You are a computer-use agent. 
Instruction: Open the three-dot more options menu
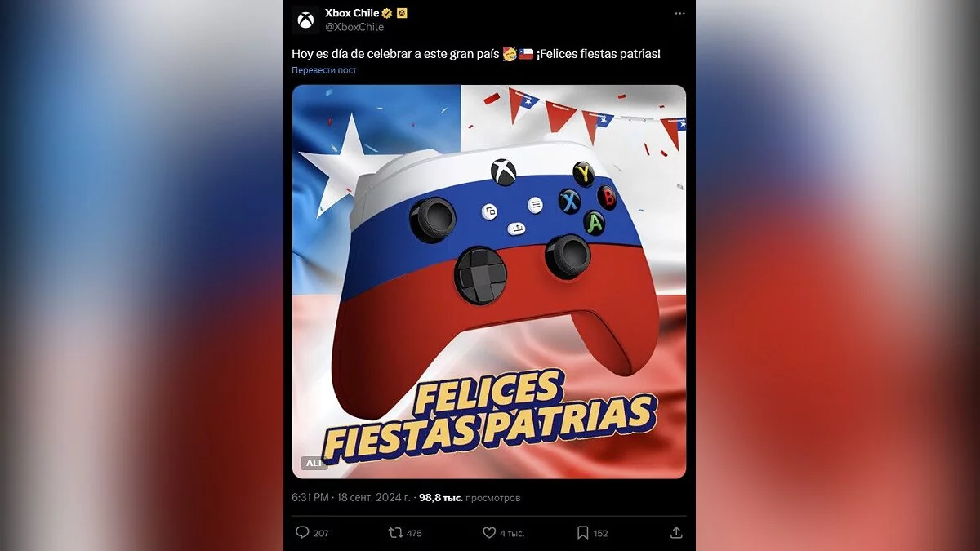[x=680, y=14]
